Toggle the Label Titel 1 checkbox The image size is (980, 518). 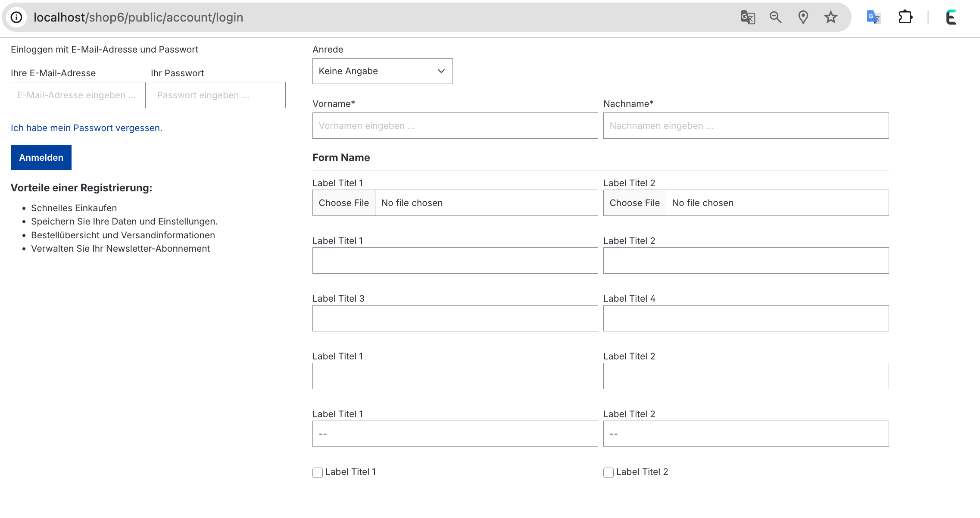click(x=317, y=472)
